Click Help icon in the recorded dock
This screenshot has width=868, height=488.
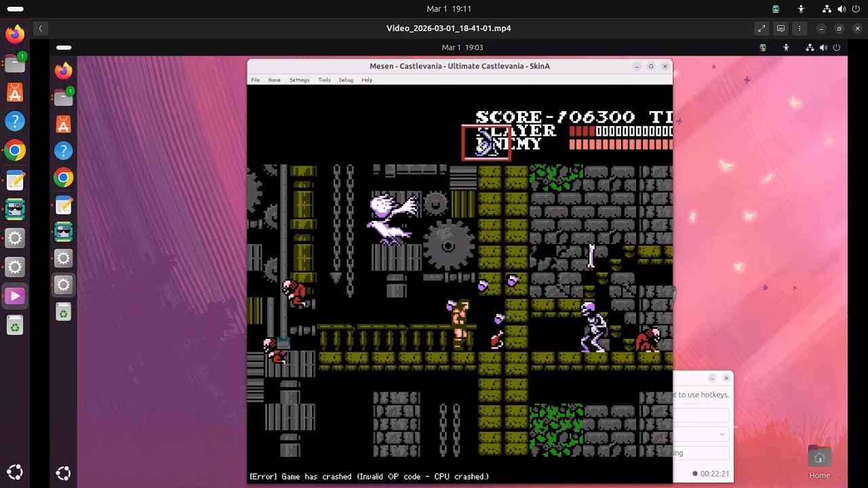[63, 150]
